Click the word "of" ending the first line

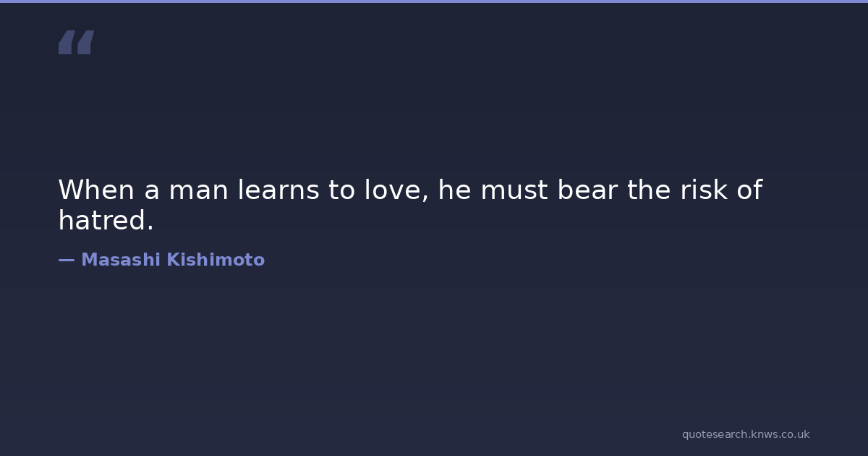(x=749, y=190)
